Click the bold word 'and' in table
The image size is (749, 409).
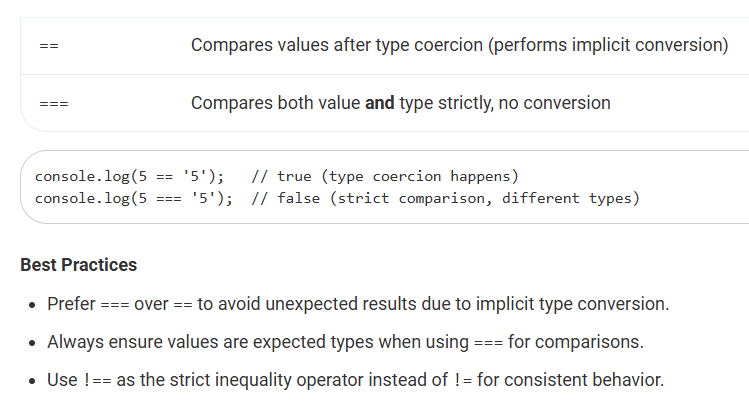pyautogui.click(x=380, y=103)
